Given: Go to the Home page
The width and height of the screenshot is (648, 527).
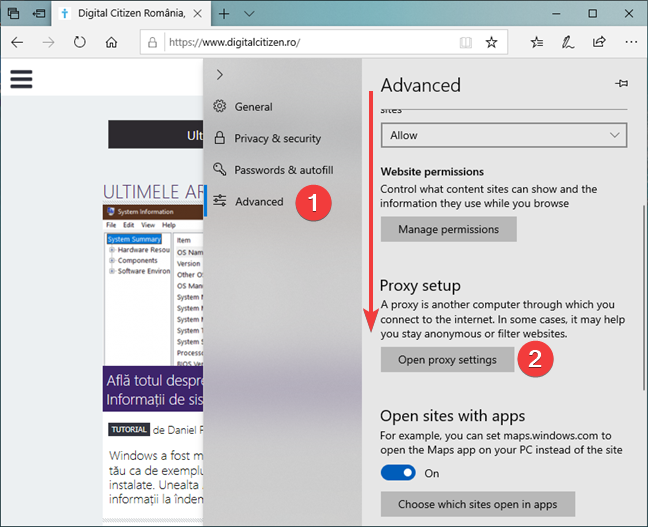Looking at the screenshot, I should pyautogui.click(x=111, y=42).
